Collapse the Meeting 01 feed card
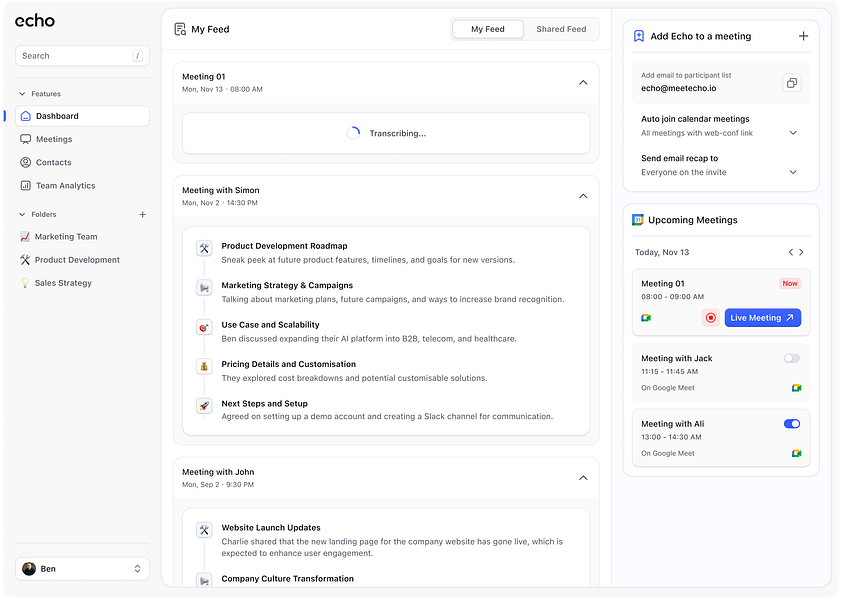This screenshot has width=842, height=600. click(x=583, y=83)
